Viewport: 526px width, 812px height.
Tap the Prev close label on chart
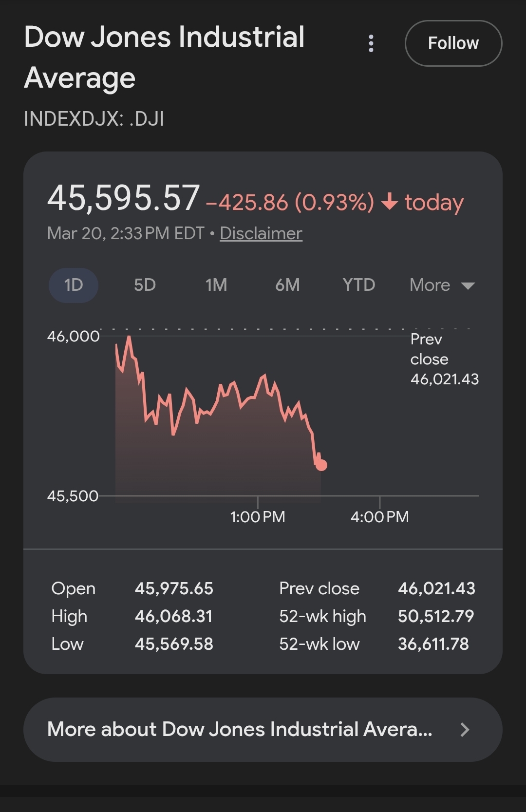tap(444, 359)
